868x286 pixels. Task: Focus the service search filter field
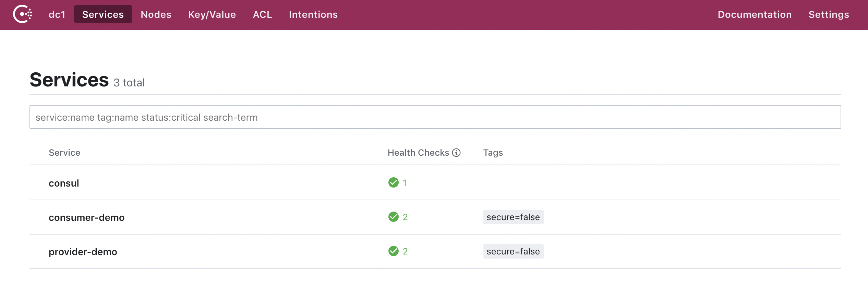435,117
